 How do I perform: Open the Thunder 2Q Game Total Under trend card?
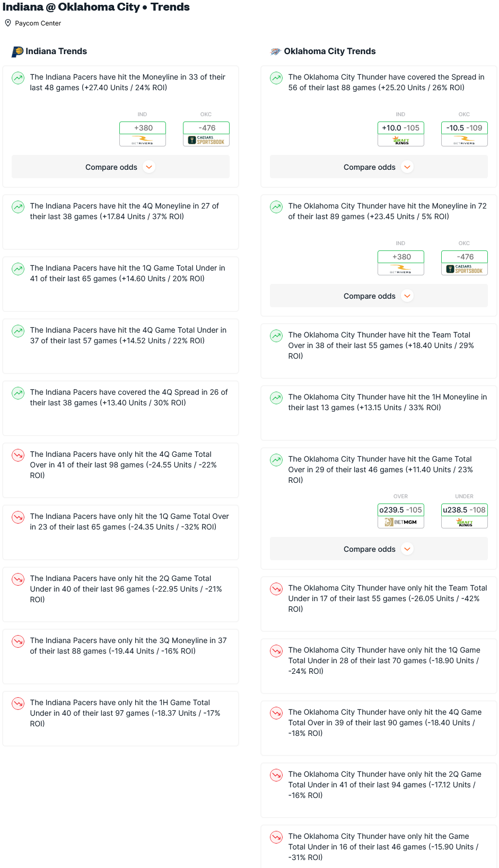[x=379, y=790]
